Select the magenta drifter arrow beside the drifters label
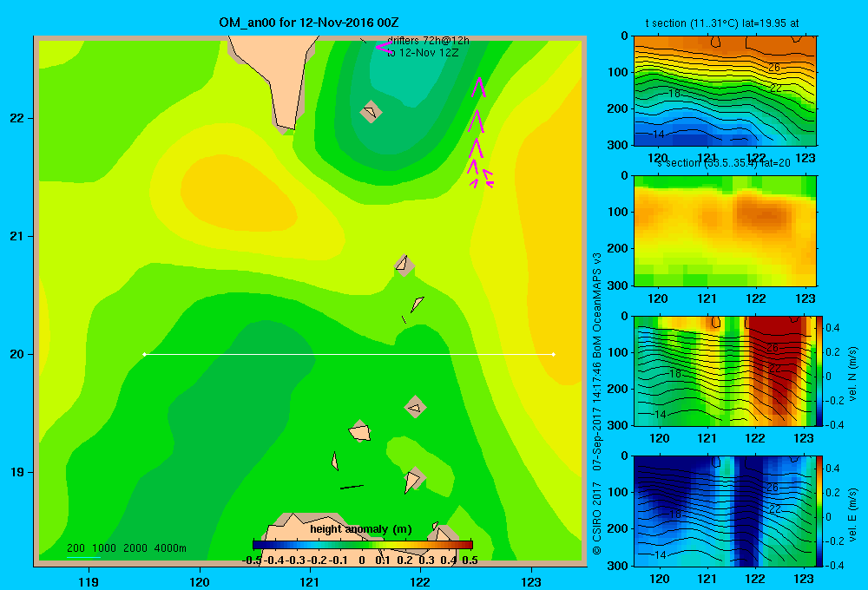 click(384, 48)
